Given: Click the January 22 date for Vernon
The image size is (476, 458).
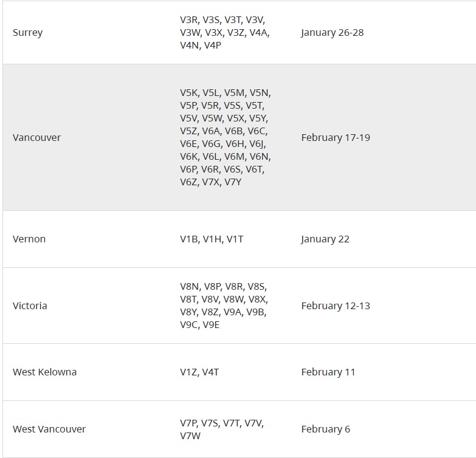Looking at the screenshot, I should click(x=325, y=239).
